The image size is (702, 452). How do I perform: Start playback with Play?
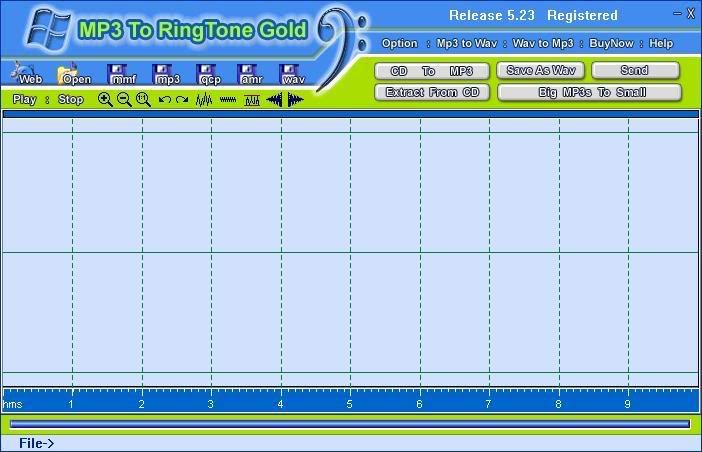(24, 99)
